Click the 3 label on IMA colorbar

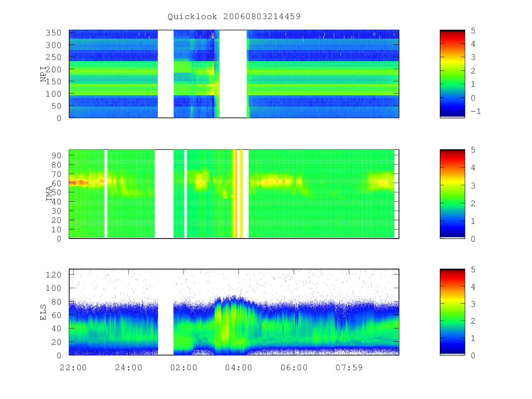pos(473,185)
